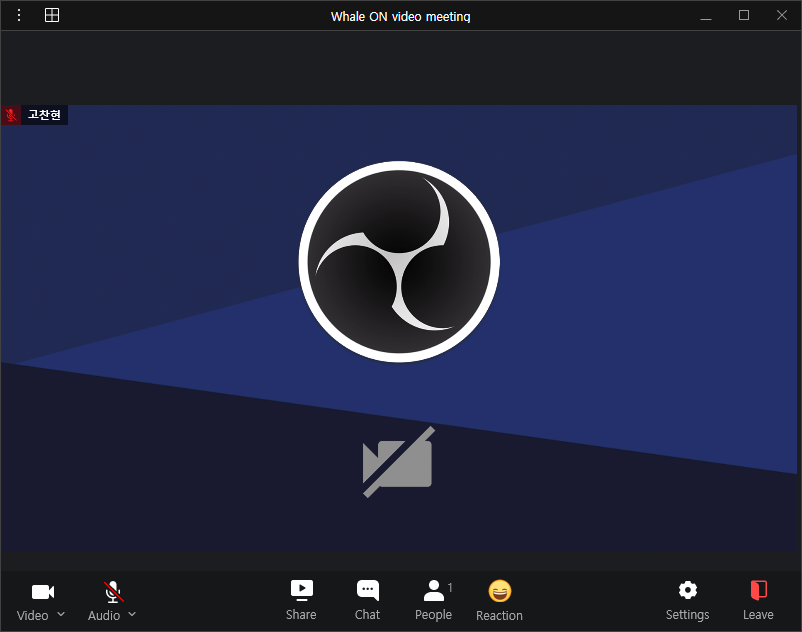Switch to grid layout view

pos(52,15)
